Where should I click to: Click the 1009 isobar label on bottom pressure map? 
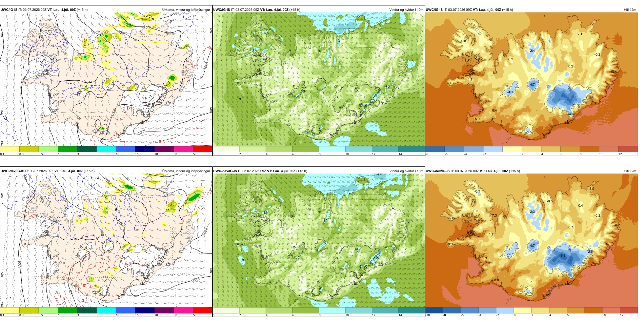coord(19,265)
